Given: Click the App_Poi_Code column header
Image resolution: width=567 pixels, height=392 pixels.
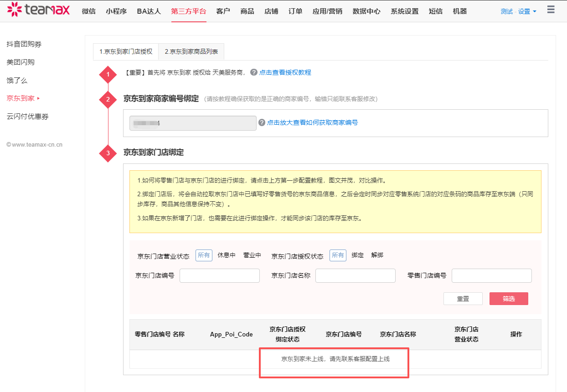Looking at the screenshot, I should [231, 334].
